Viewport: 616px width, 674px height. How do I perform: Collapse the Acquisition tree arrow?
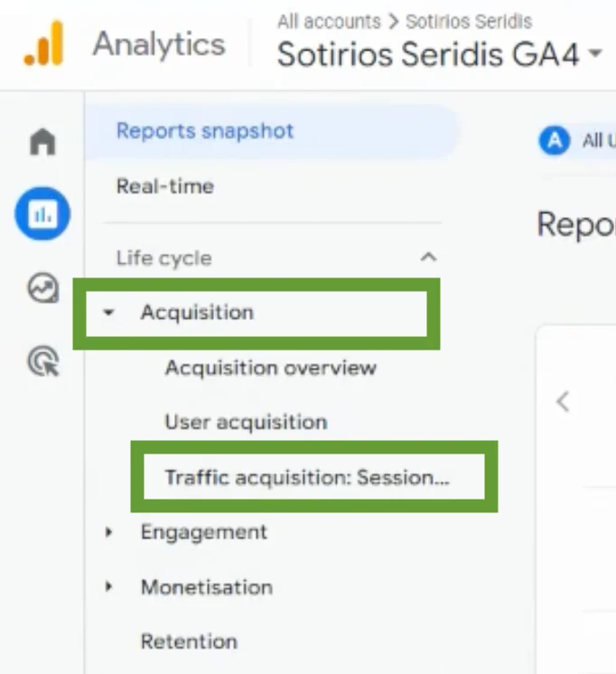[108, 312]
